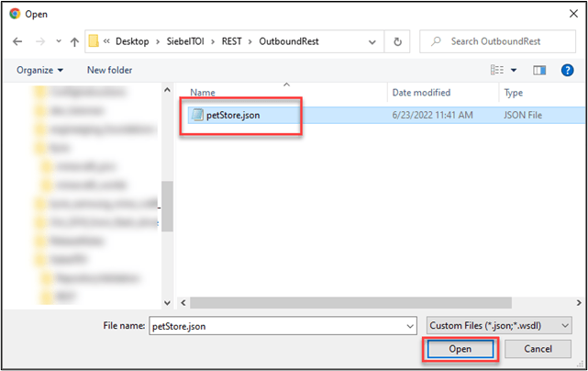Click the file list scroll left arrow

(183, 303)
